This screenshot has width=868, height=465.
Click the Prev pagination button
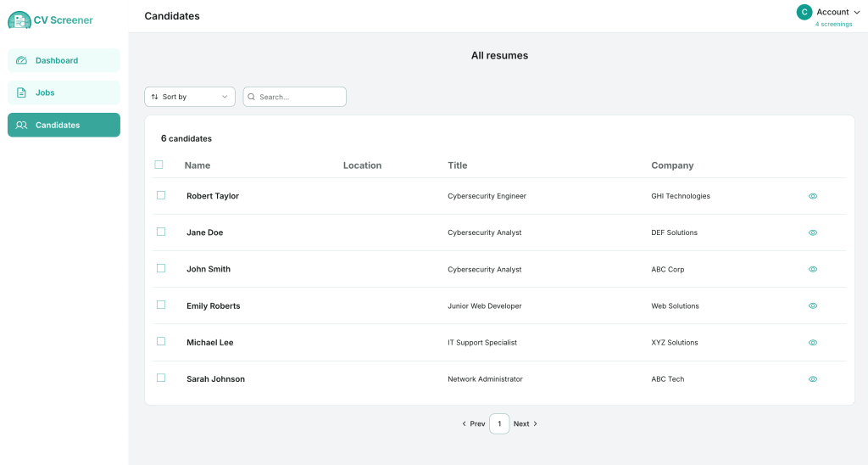(x=474, y=423)
